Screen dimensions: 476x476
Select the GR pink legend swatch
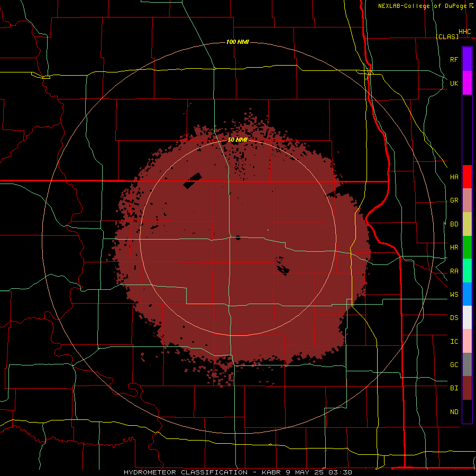point(467,200)
